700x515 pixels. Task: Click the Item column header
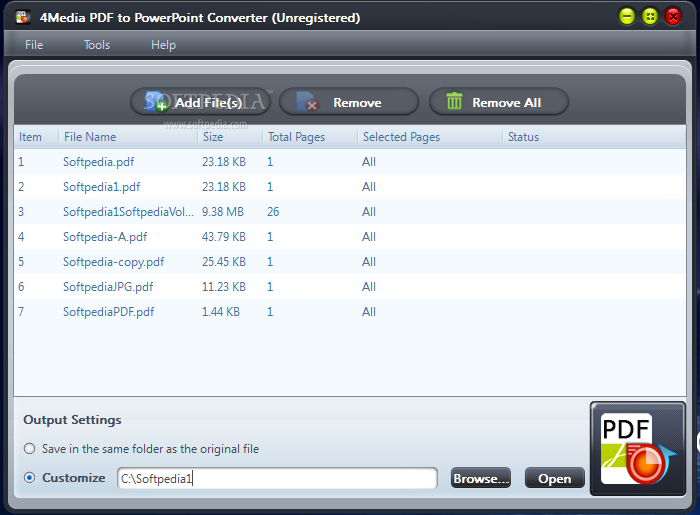click(36, 137)
